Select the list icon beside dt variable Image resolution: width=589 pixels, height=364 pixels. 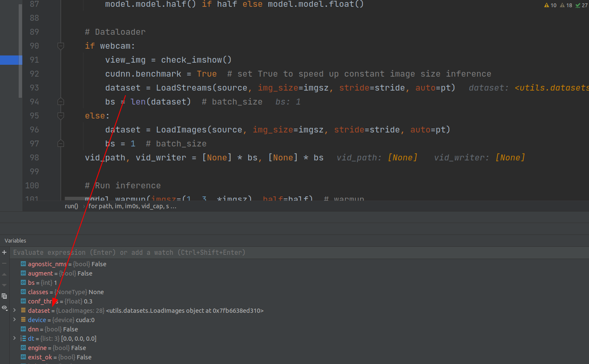tap(23, 339)
